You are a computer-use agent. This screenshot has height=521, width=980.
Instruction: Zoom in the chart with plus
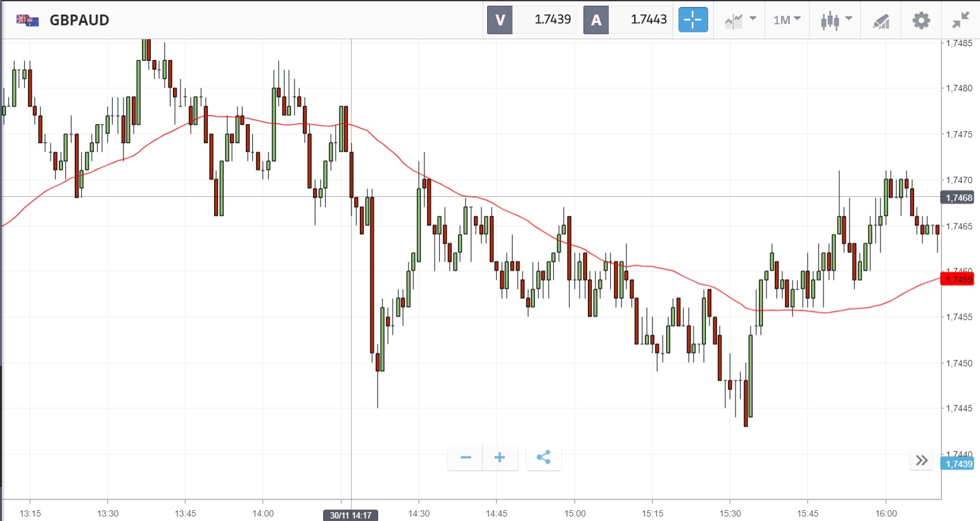500,458
